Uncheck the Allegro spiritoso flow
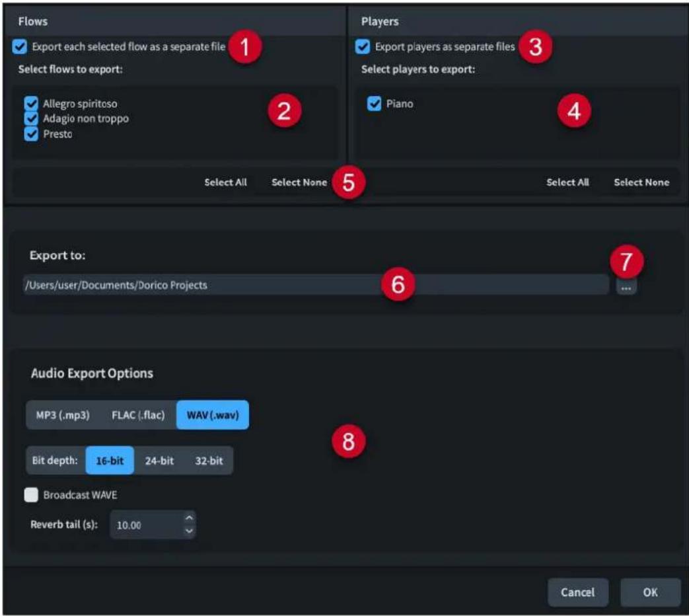Image resolution: width=689 pixels, height=616 pixels. 31,104
